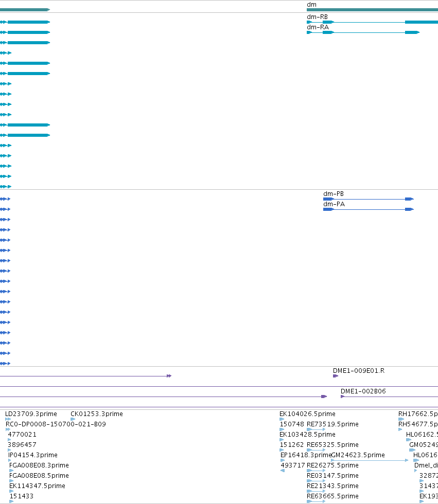Select the RE26275.5prime label

click(x=332, y=465)
